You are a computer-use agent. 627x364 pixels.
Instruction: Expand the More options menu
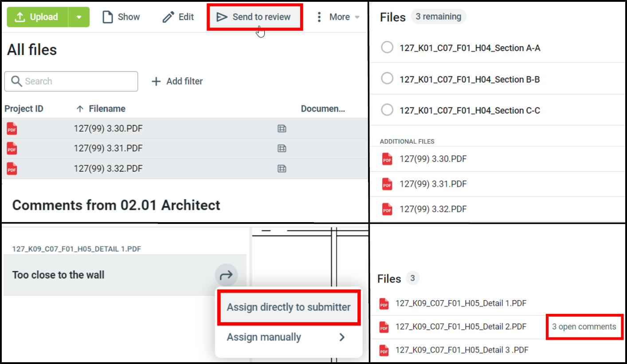(x=338, y=17)
